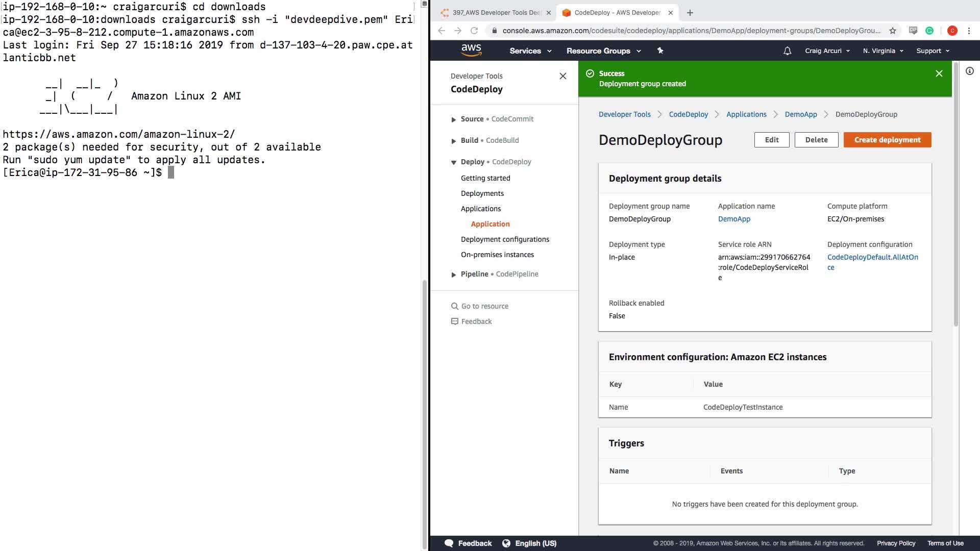This screenshot has width=980, height=551.
Task: Open the CodeDeployDefault.AllAtOnce link
Action: (872, 257)
